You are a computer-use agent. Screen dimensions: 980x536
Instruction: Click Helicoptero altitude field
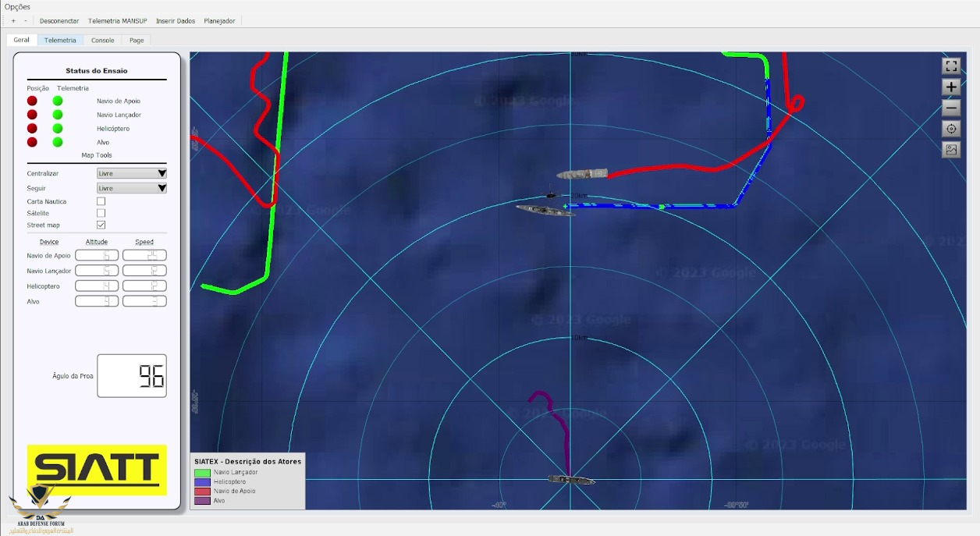point(97,286)
